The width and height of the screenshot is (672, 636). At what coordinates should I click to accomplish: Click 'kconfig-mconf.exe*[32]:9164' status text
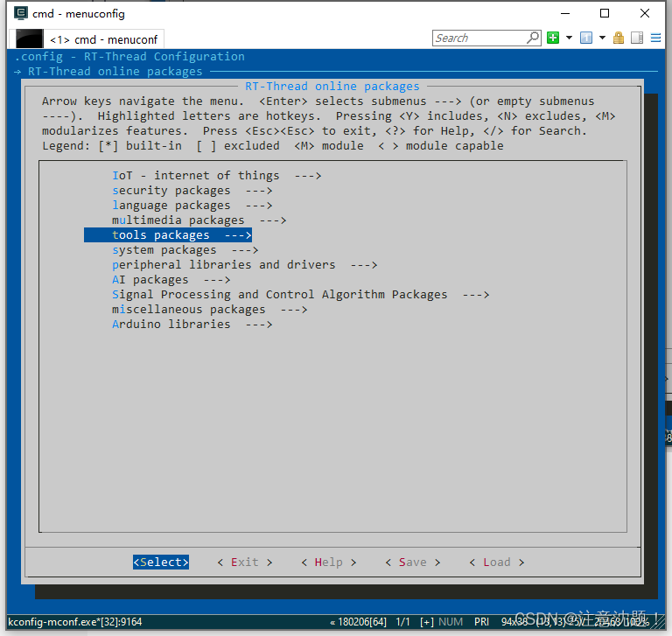click(x=75, y=622)
